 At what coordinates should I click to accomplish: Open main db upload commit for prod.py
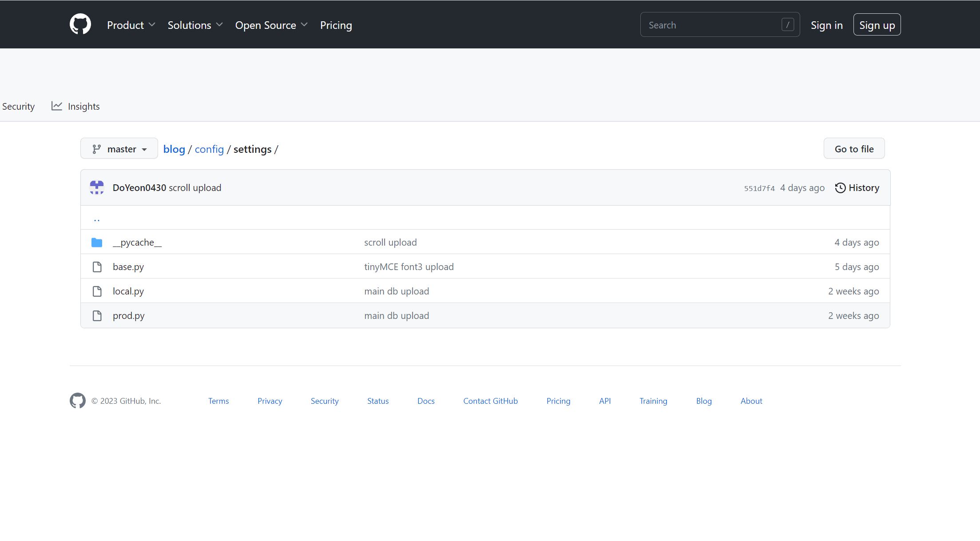[397, 315]
